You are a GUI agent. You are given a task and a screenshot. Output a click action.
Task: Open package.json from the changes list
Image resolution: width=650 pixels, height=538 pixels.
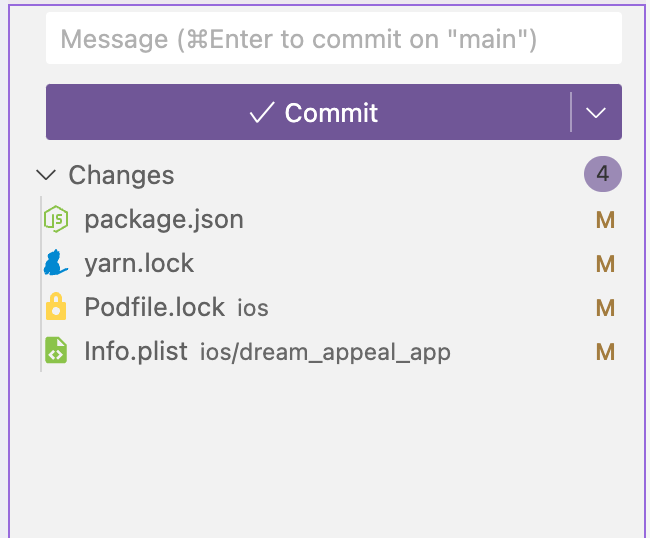tap(164, 219)
